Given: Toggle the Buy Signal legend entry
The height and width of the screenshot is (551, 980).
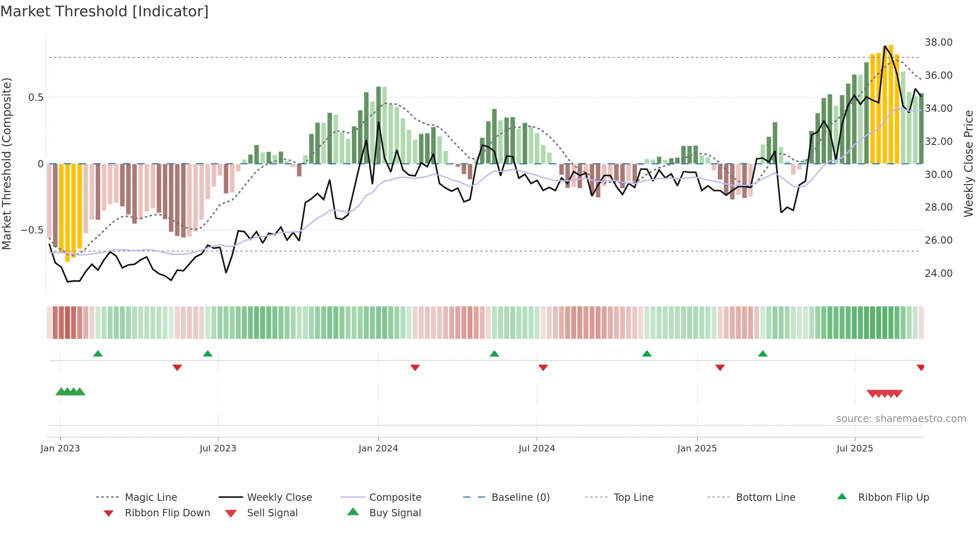Looking at the screenshot, I should 384,513.
